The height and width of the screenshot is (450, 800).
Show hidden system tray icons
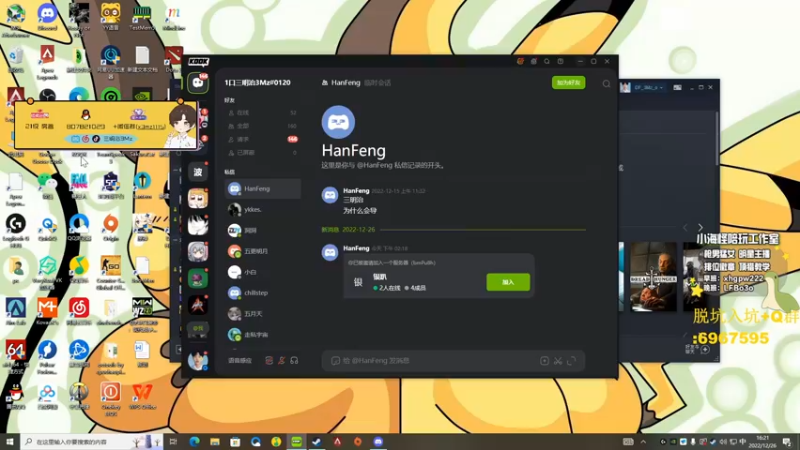pos(643,442)
